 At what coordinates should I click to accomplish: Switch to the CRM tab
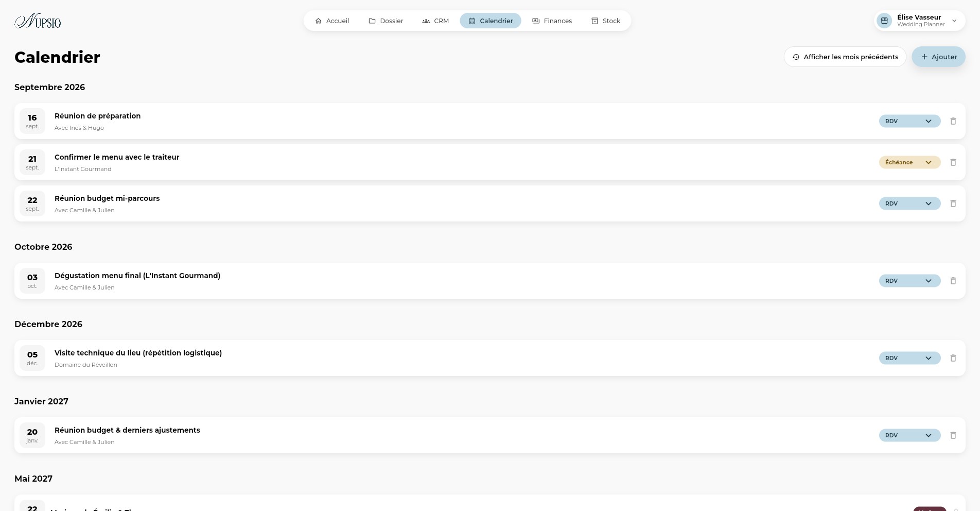[x=435, y=21]
